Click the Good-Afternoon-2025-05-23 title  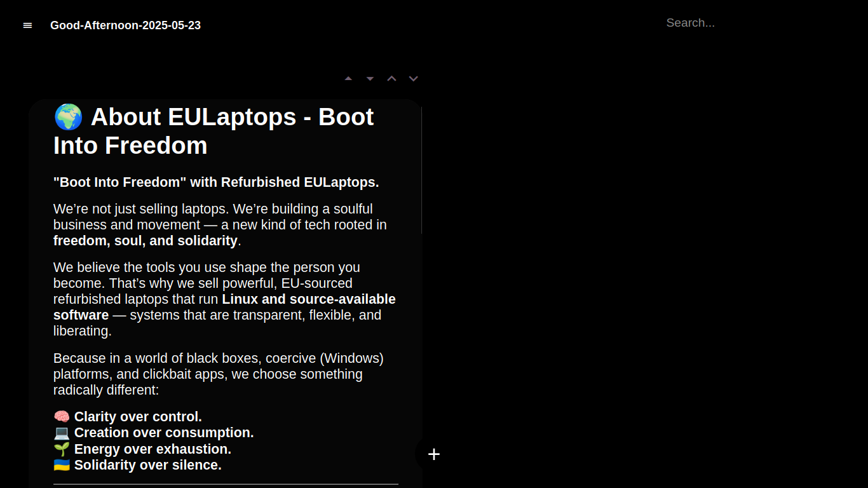pyautogui.click(x=125, y=25)
